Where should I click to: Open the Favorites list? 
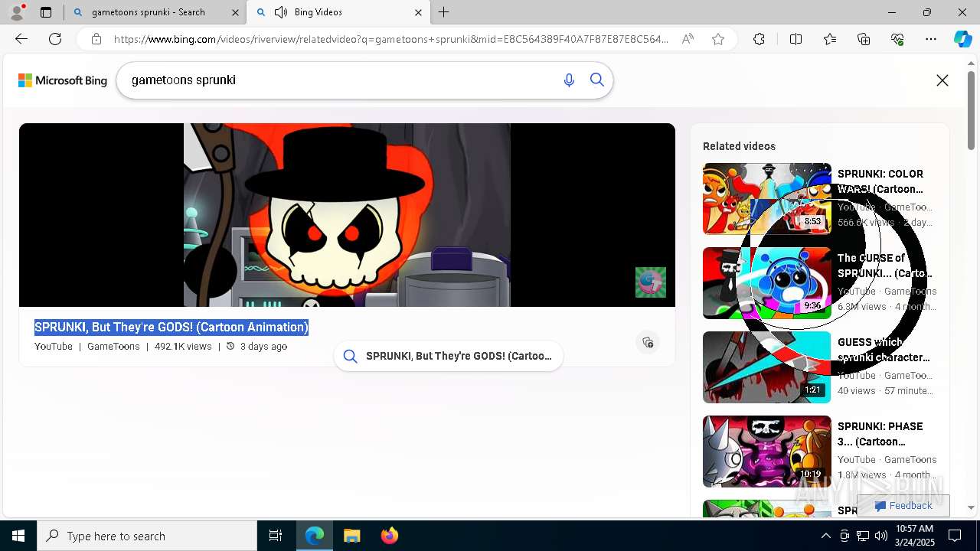tap(830, 39)
